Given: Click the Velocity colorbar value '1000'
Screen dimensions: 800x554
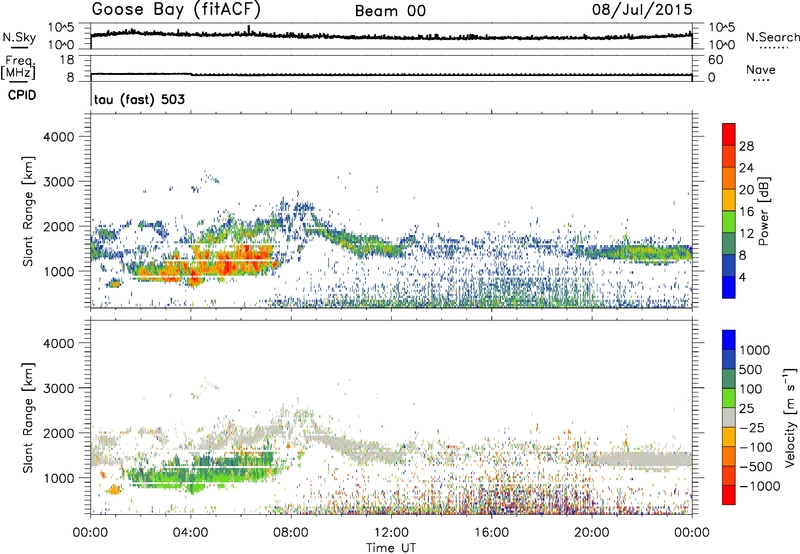Looking at the screenshot, I should coord(755,350).
